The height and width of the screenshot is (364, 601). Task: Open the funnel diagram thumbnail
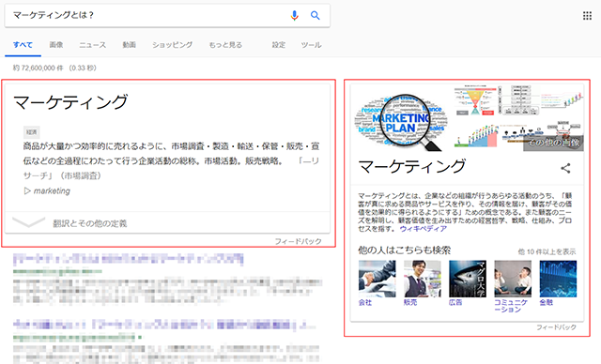(x=475, y=100)
